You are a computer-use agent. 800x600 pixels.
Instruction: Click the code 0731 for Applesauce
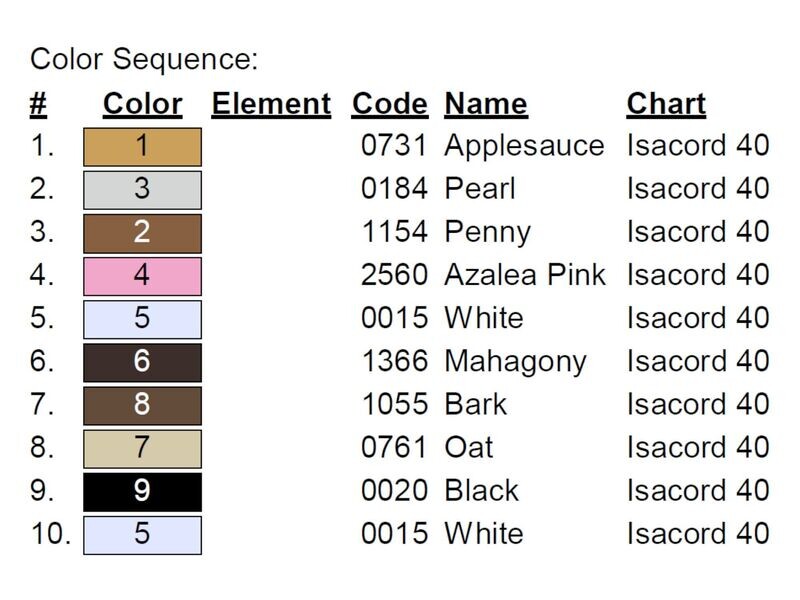click(x=393, y=145)
